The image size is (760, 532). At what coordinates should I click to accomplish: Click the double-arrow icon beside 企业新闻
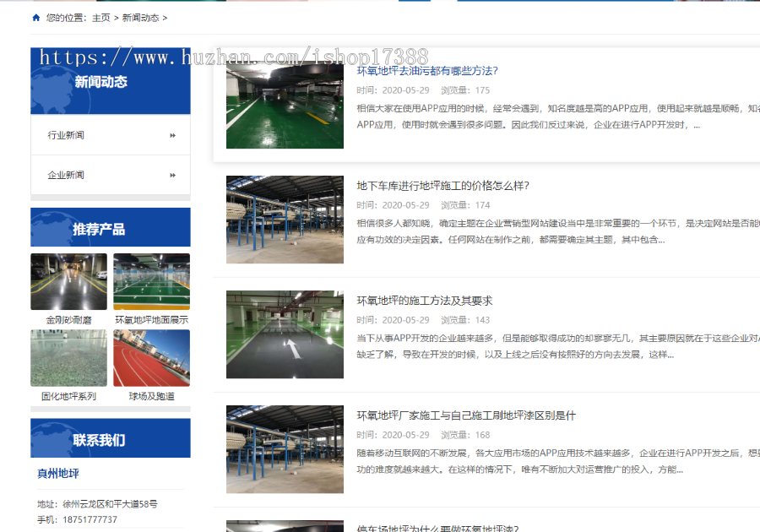tap(172, 176)
